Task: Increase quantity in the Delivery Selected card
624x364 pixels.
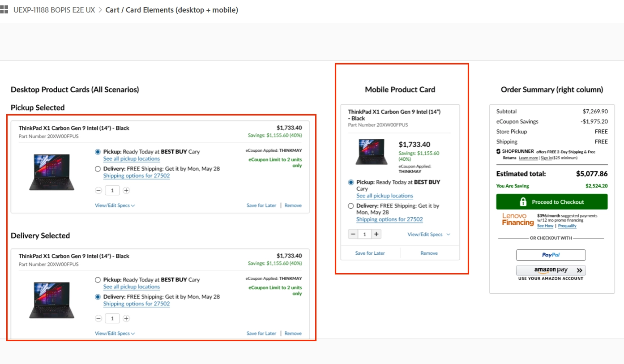Action: click(x=126, y=318)
